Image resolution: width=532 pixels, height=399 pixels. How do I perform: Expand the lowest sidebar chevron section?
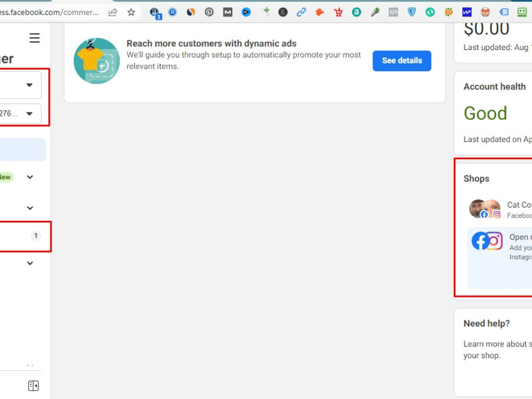pos(30,263)
